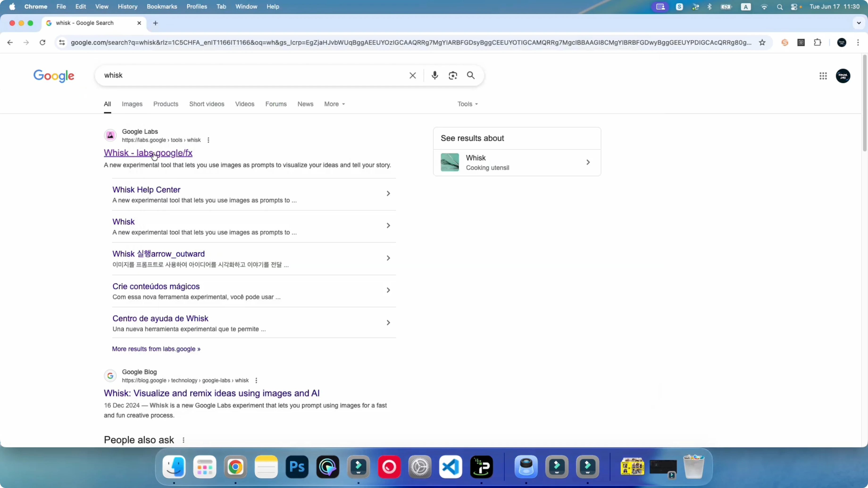Click the magnifying glass search icon
The width and height of the screenshot is (868, 488).
[x=471, y=75]
